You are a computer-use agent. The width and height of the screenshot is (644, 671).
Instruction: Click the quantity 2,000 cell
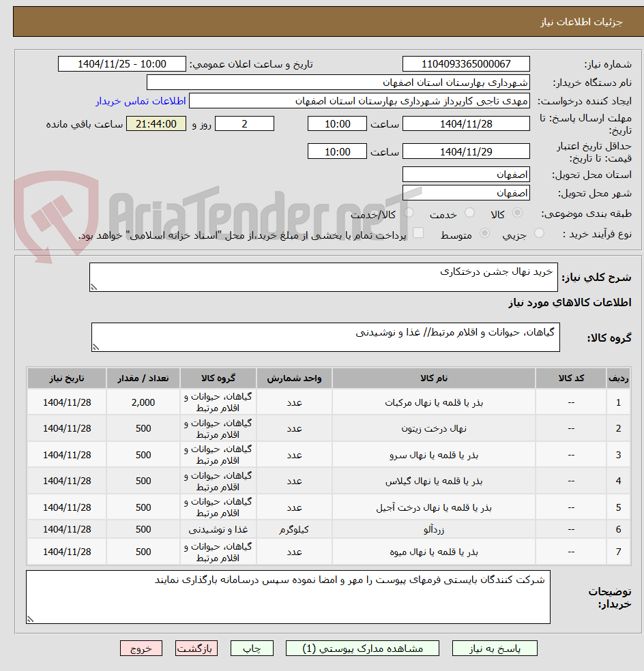click(x=143, y=403)
